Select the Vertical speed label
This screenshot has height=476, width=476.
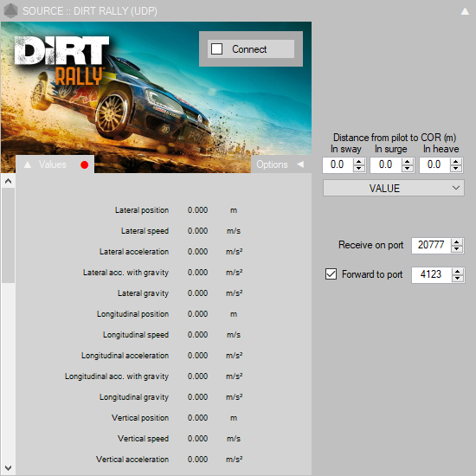point(144,439)
